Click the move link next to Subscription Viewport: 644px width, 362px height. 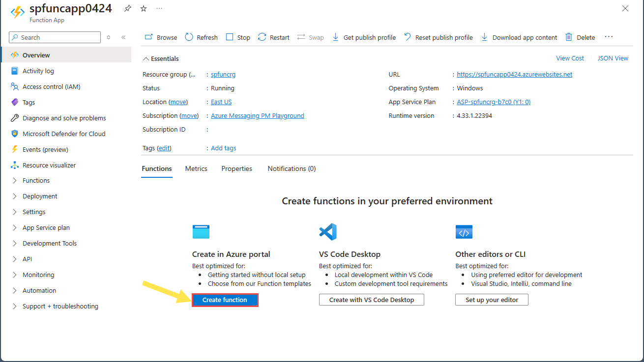coord(189,116)
